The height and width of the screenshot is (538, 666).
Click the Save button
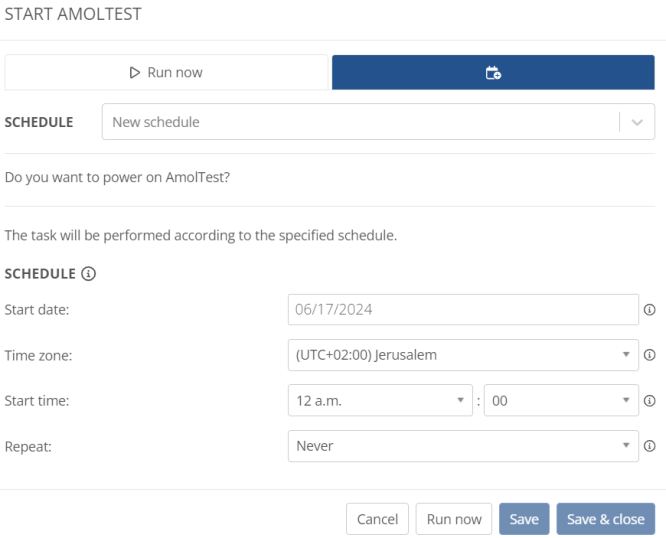pos(524,519)
